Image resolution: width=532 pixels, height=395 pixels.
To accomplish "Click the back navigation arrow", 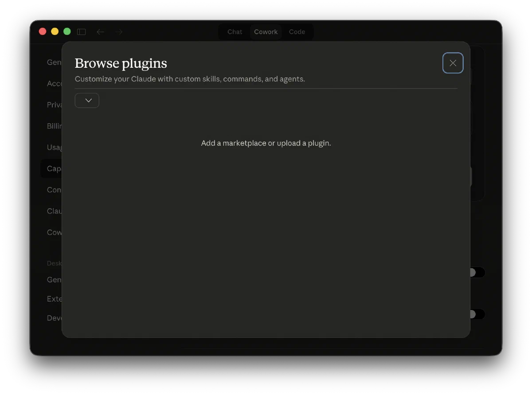I will (100, 31).
